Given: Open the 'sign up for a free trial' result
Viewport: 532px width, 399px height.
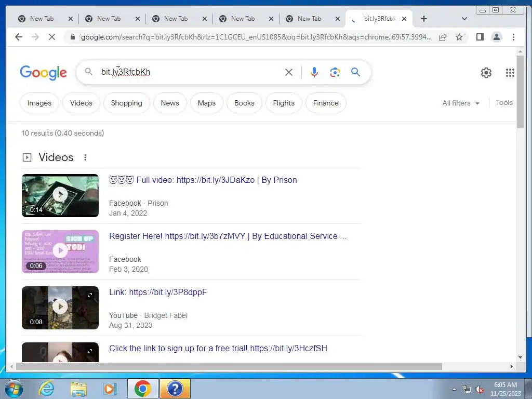Looking at the screenshot, I should 218,348.
